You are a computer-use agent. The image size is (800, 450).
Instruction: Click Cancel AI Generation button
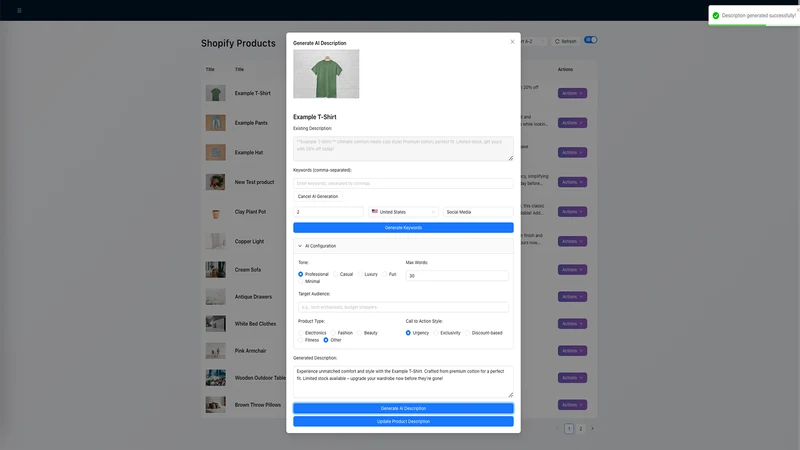(x=318, y=196)
